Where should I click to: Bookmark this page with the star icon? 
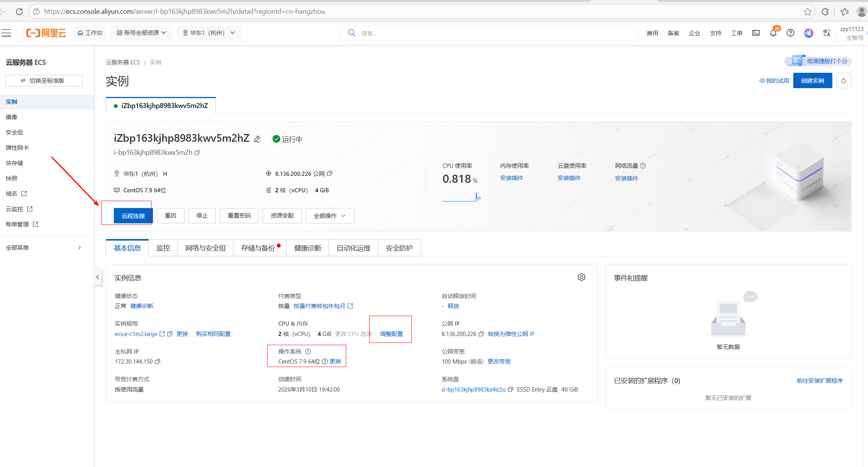pyautogui.click(x=807, y=11)
